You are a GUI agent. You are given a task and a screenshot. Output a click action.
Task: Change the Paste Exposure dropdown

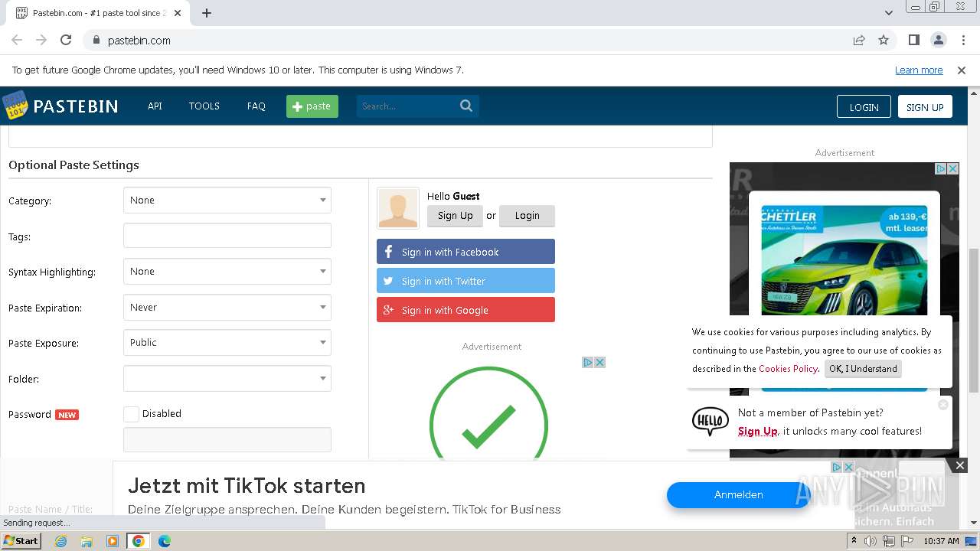[x=227, y=343]
